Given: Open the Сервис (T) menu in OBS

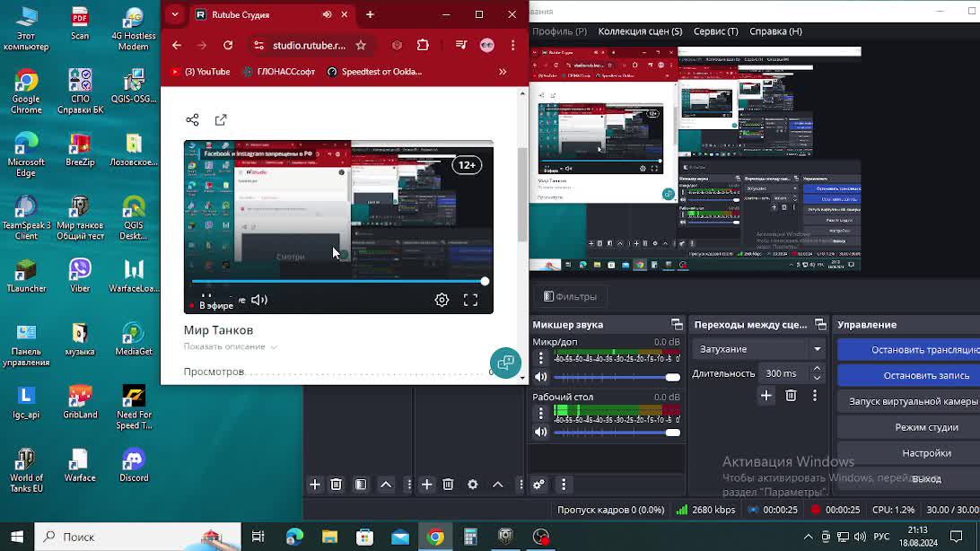Looking at the screenshot, I should [715, 31].
